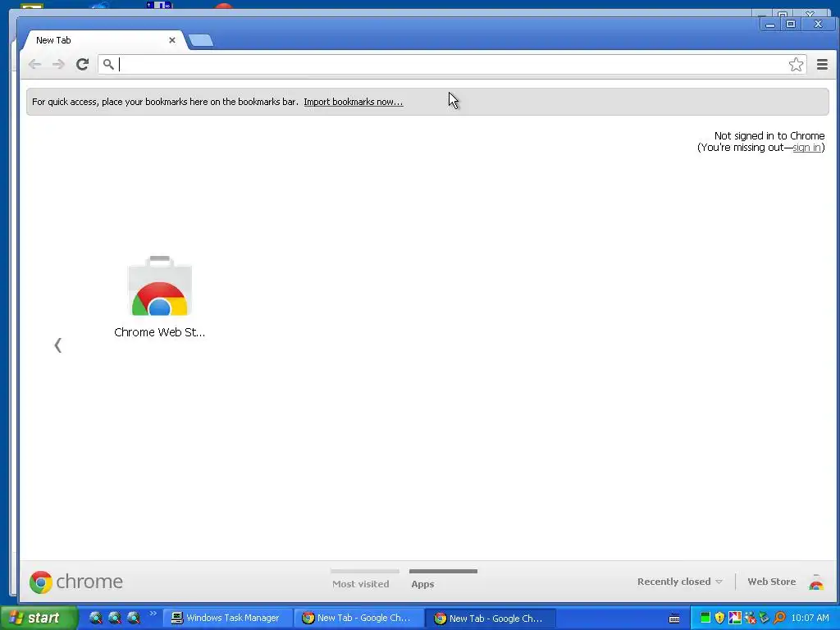Screen dimensions: 840x630
Task: Select the New Tab tab
Action: pyautogui.click(x=102, y=40)
